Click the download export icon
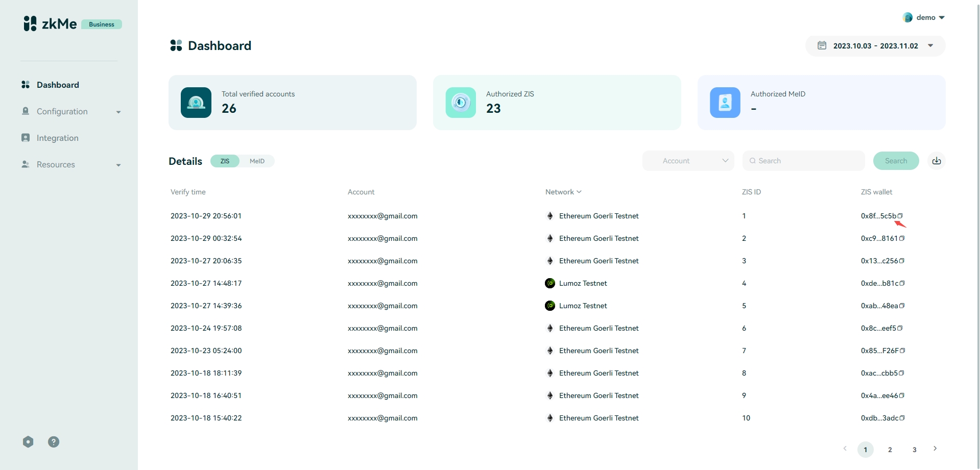Screen dimensions: 980x470 936,161
